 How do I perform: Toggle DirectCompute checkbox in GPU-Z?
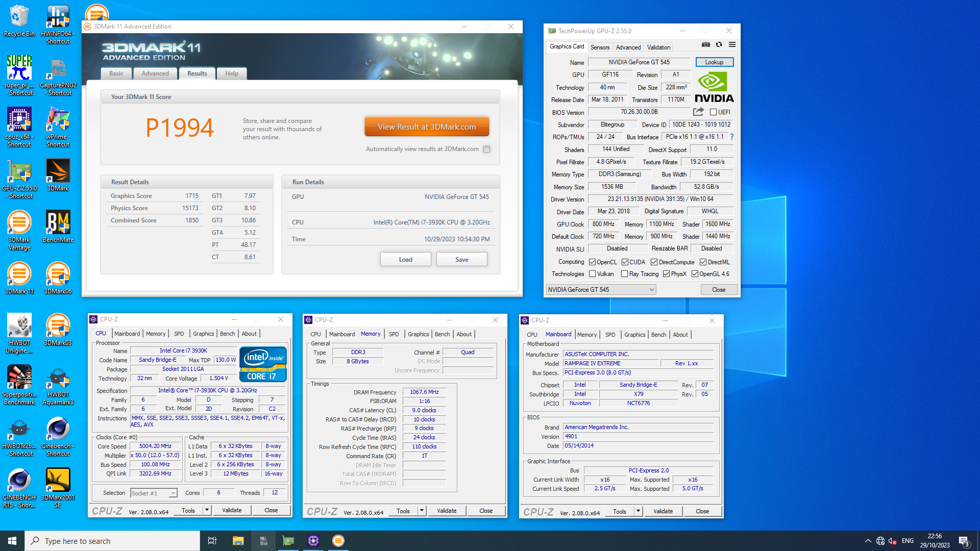(x=654, y=262)
